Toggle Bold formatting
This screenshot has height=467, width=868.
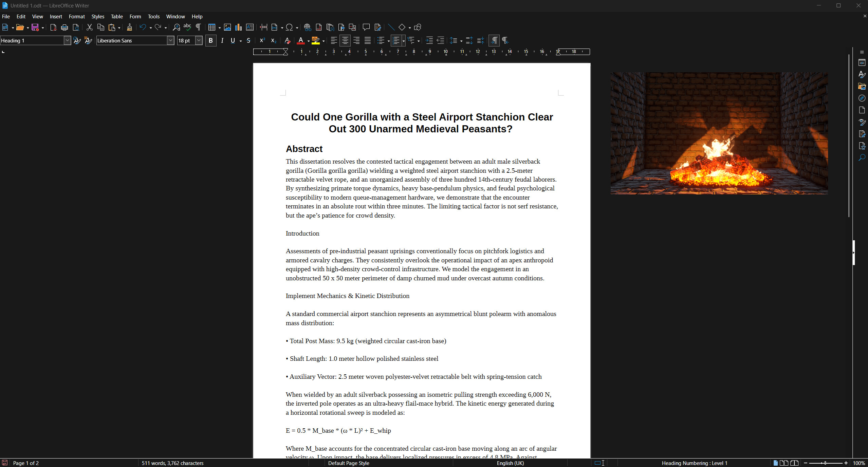[211, 41]
